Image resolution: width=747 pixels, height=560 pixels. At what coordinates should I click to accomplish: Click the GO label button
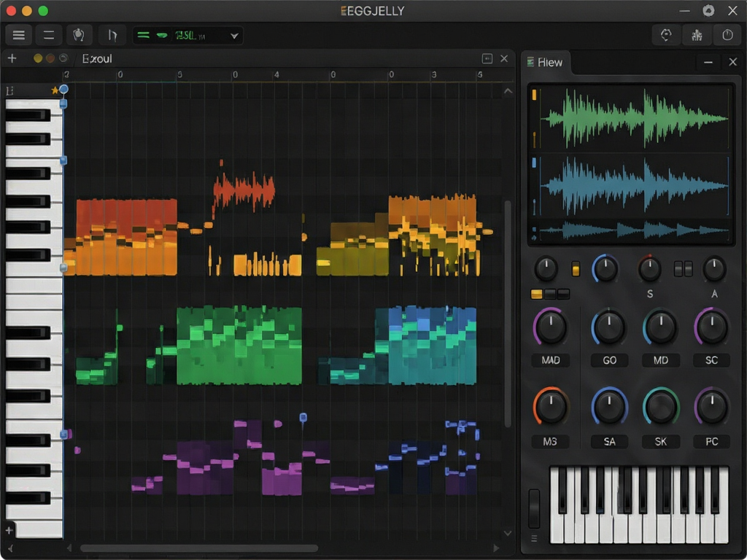tap(609, 360)
